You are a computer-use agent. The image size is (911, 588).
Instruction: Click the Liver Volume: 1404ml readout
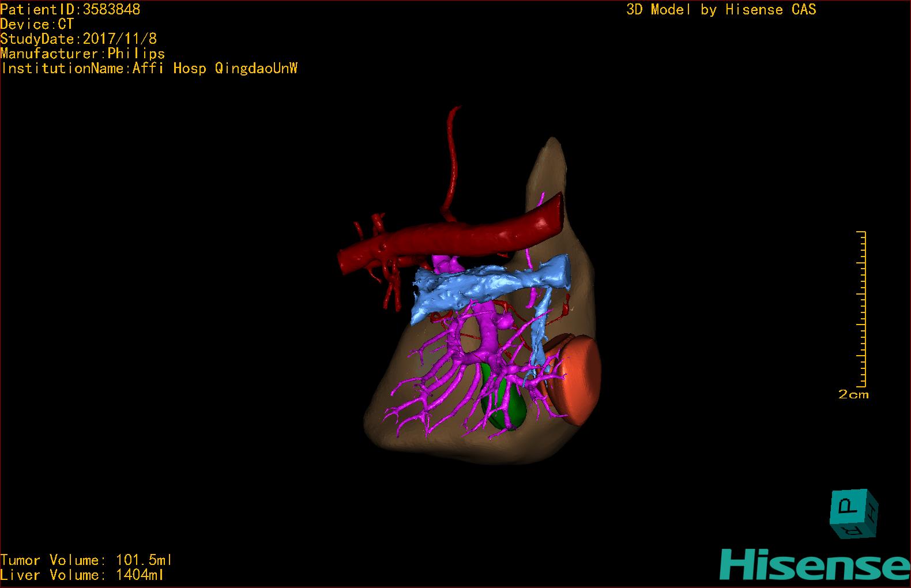click(x=82, y=575)
